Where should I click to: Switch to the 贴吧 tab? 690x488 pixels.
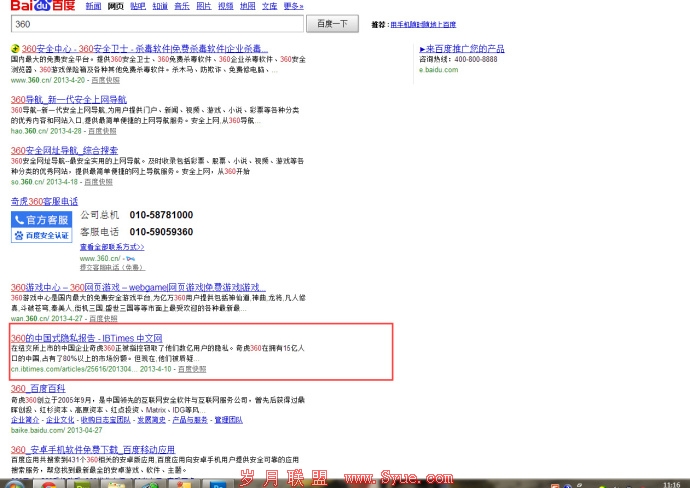click(x=138, y=6)
